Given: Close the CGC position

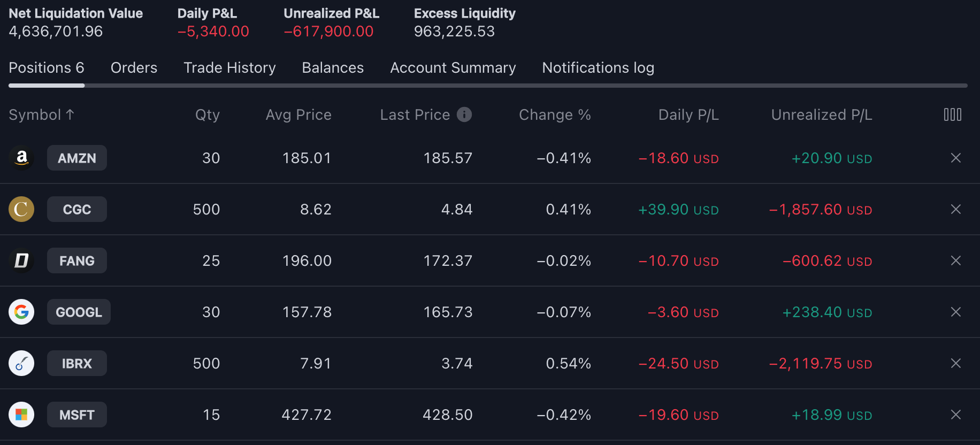Looking at the screenshot, I should [x=955, y=209].
